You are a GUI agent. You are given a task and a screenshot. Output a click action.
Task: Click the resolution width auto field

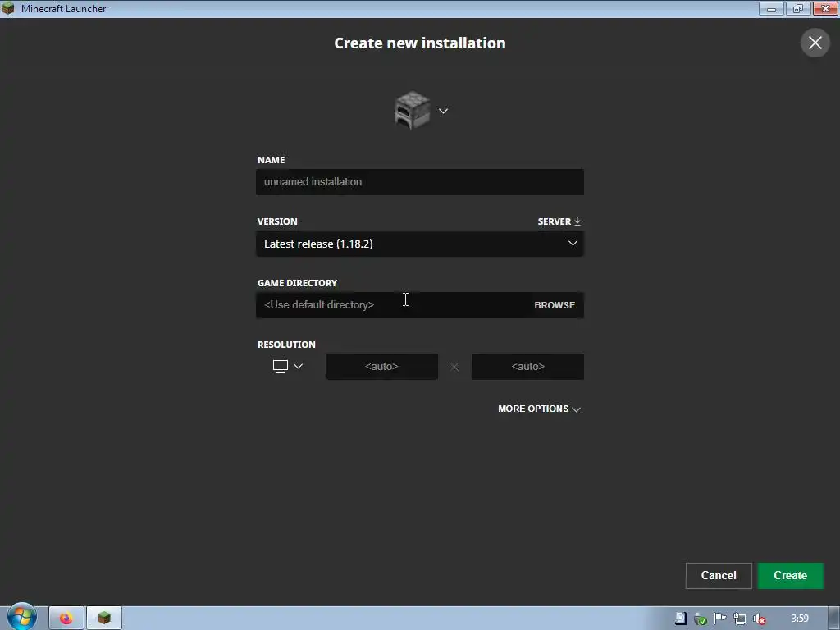(381, 367)
